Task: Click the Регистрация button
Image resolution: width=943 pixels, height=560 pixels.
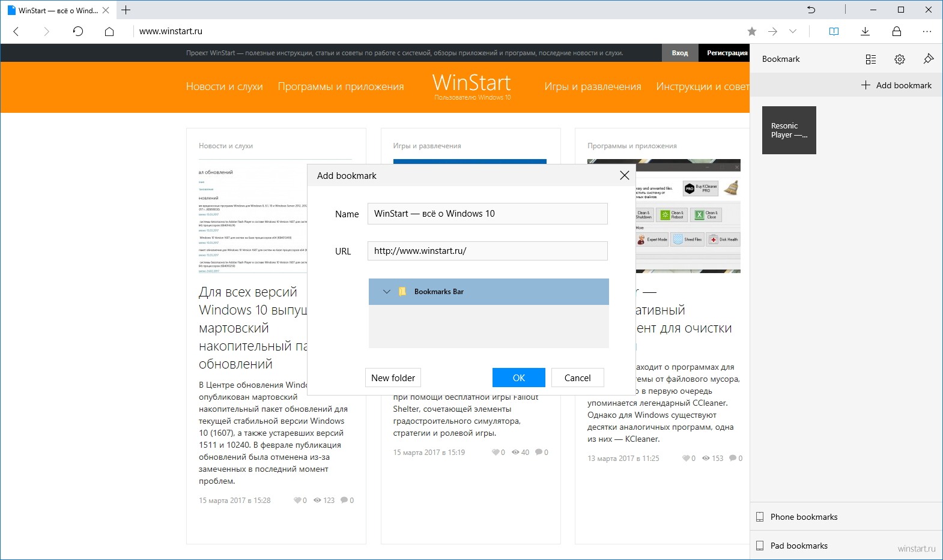Action: pos(725,53)
